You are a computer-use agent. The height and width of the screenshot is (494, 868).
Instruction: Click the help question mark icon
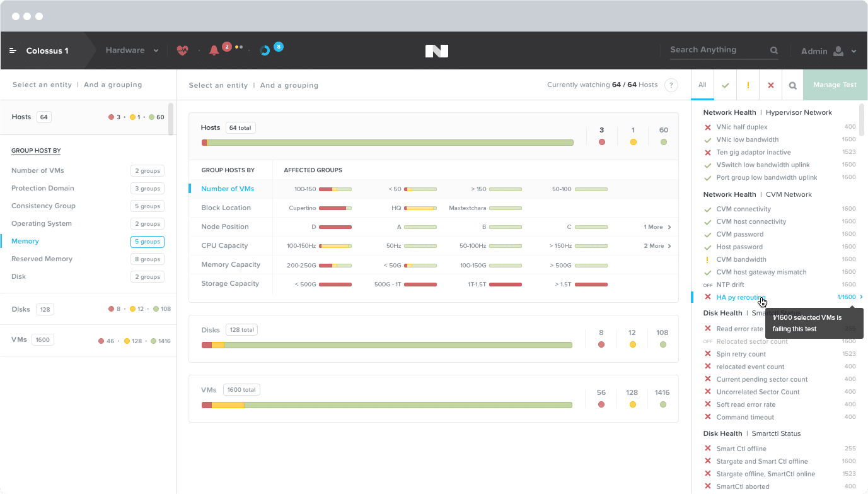tap(671, 85)
